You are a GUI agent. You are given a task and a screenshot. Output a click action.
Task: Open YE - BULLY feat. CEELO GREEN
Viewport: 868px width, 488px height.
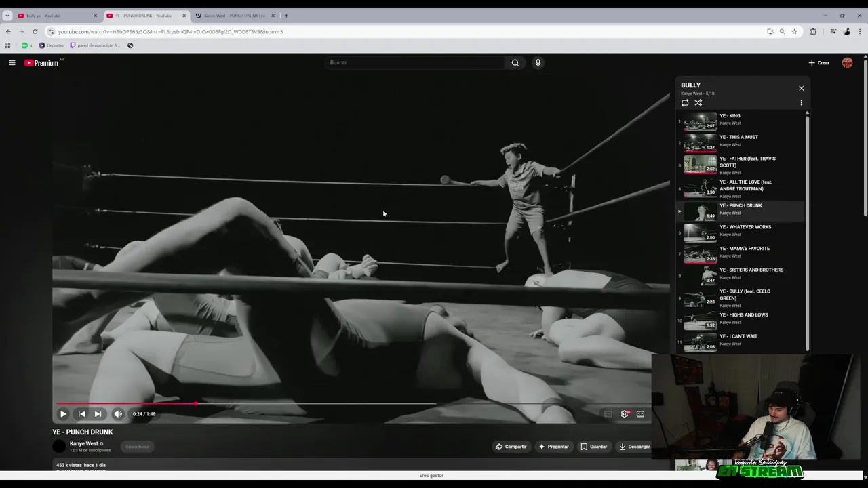(740, 298)
